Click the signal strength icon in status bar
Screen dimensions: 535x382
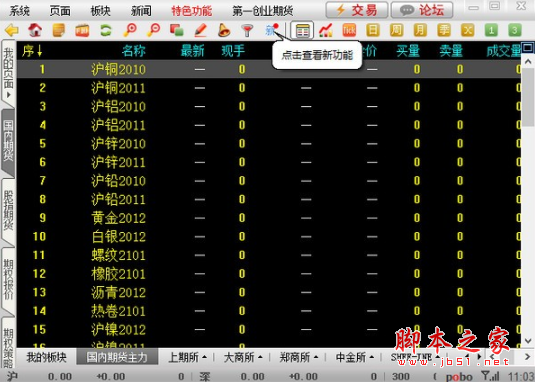490,376
